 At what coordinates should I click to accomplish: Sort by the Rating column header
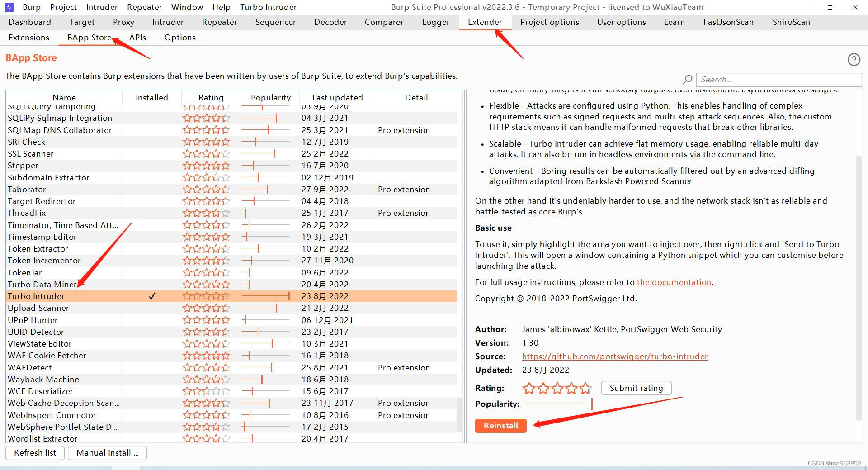tap(211, 98)
